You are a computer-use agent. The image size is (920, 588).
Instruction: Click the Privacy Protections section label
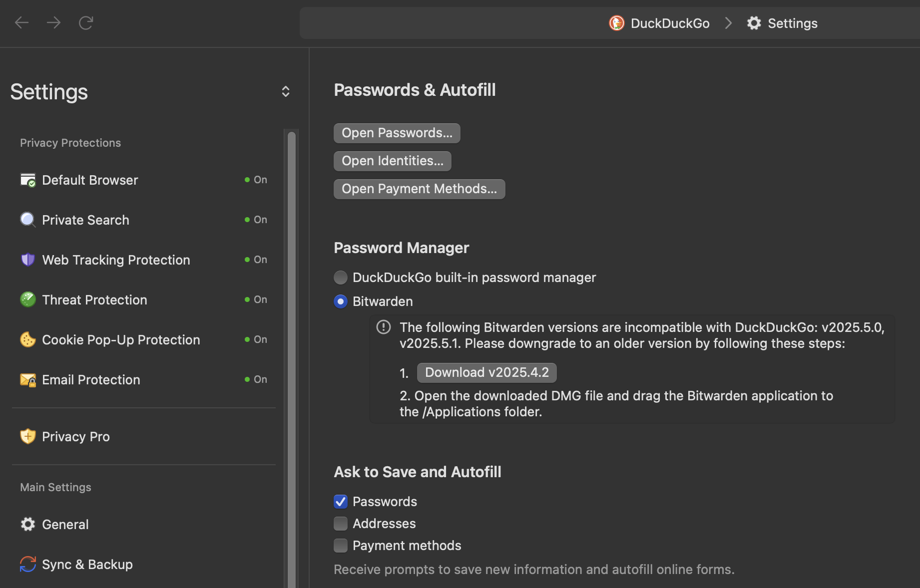click(x=70, y=143)
